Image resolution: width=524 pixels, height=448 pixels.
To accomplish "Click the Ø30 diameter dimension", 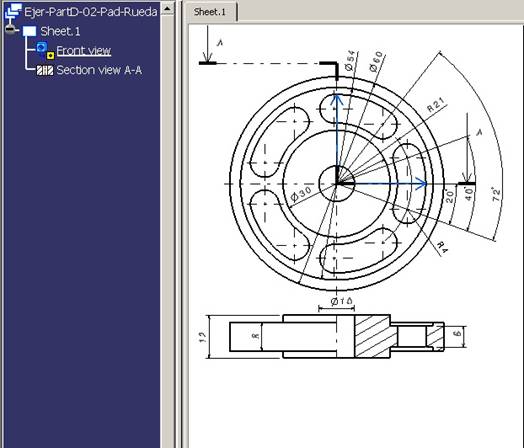I will pyautogui.click(x=301, y=193).
